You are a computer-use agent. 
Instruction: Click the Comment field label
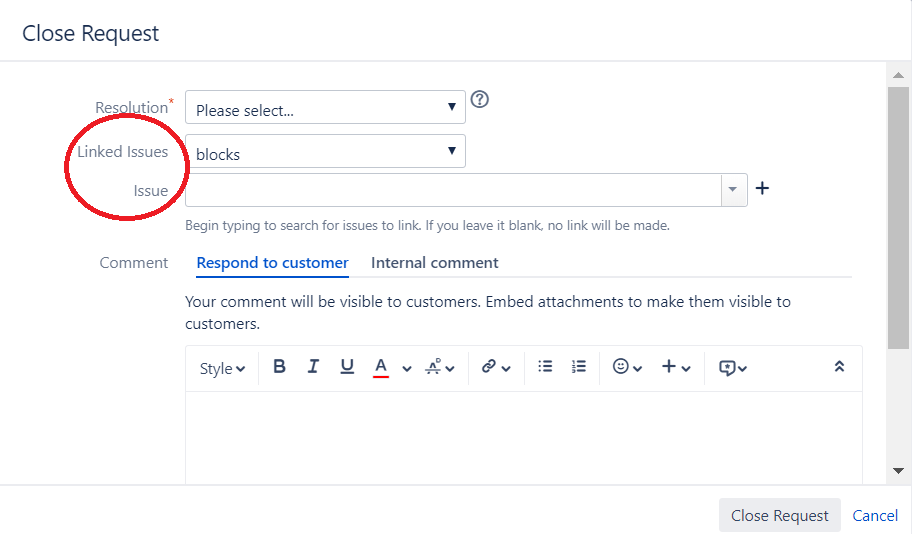[134, 263]
